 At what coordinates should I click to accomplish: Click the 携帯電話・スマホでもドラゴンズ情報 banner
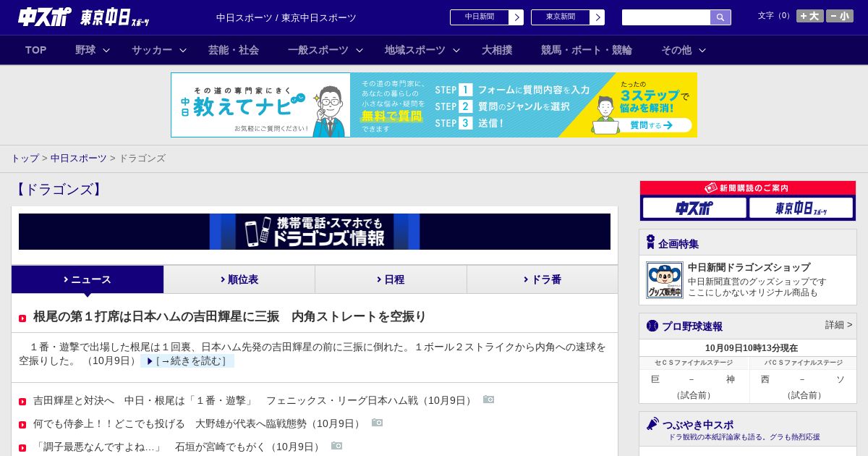(315, 232)
